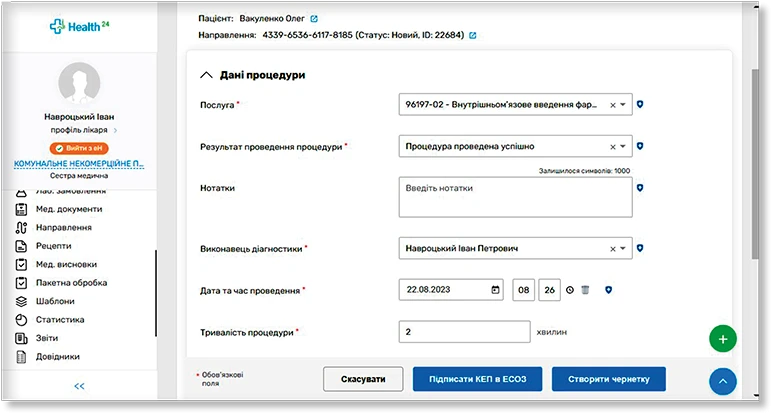This screenshot has height=415, width=773.
Task: Open Мед. документи menu item
Action: (x=69, y=209)
